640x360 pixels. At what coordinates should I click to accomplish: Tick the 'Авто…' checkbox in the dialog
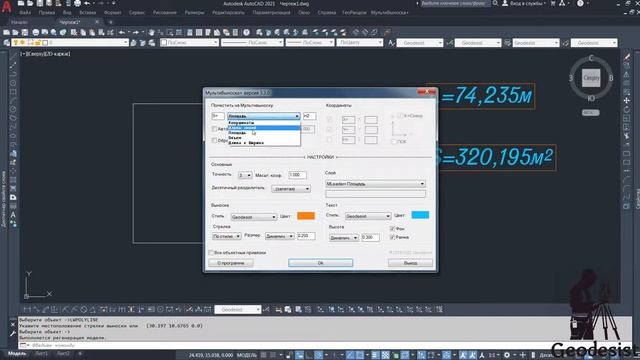tap(214, 129)
